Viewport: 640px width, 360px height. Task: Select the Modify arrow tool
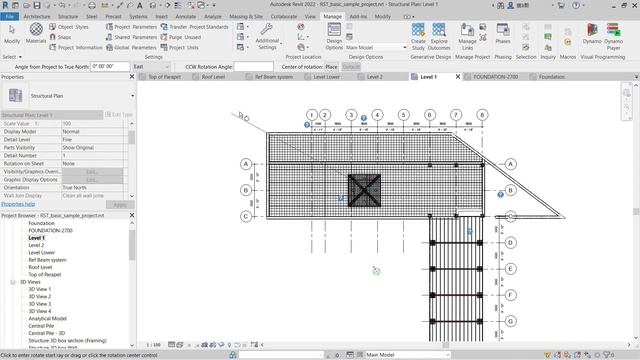tap(12, 34)
